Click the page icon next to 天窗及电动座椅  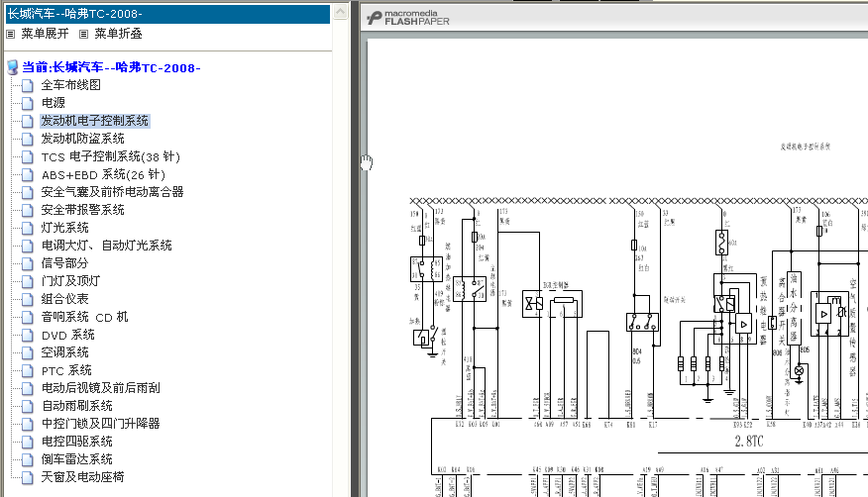(27, 477)
